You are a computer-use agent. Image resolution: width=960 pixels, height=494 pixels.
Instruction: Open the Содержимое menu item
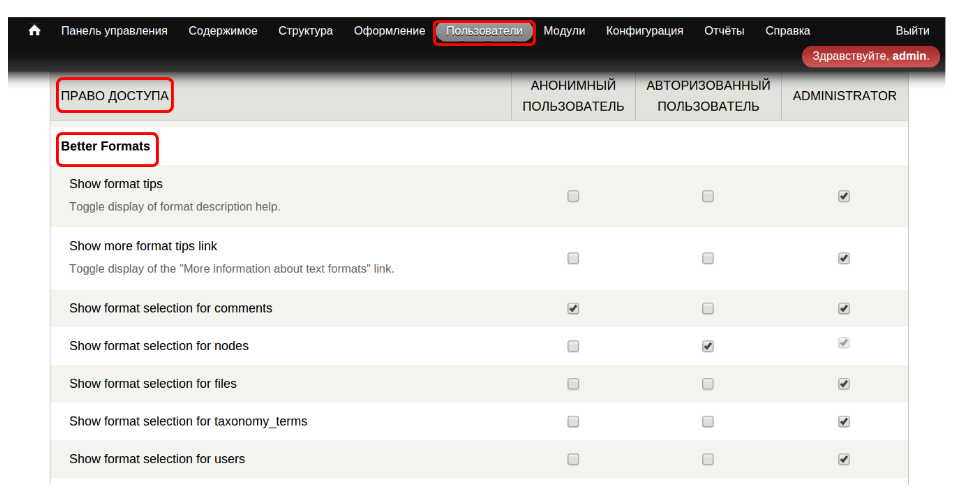(223, 31)
